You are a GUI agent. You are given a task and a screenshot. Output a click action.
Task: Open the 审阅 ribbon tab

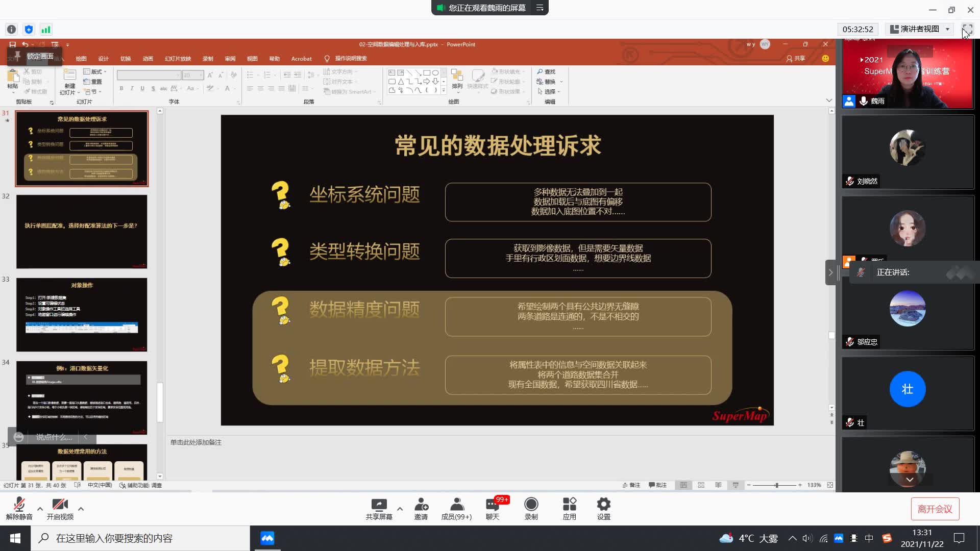coord(230,59)
